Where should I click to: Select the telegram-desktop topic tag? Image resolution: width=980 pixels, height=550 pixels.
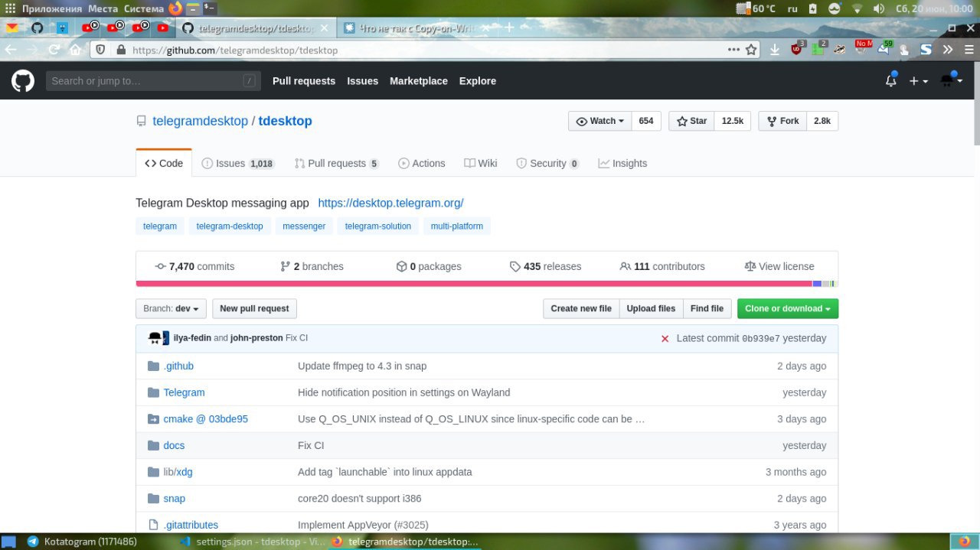[x=230, y=226]
